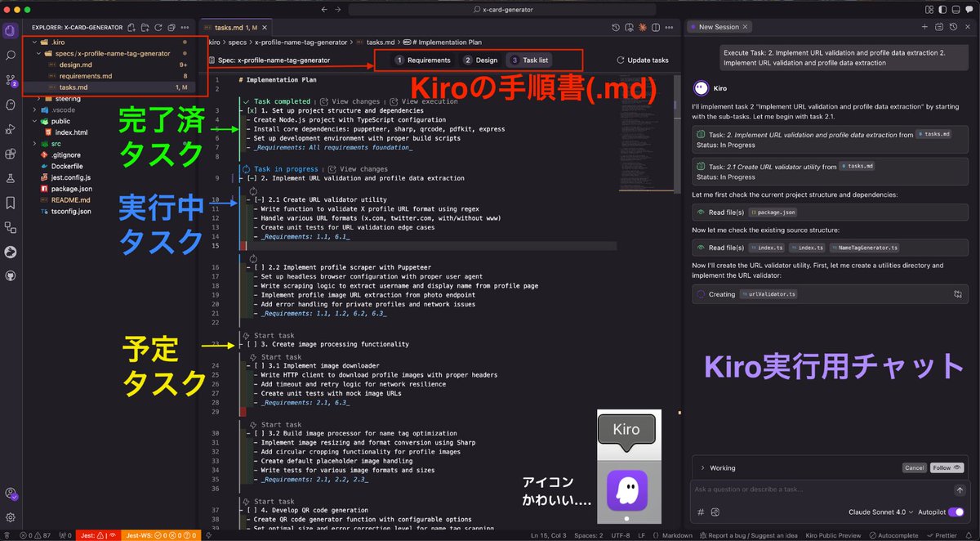Open package.json in the file tree
The image size is (980, 541).
tap(70, 188)
